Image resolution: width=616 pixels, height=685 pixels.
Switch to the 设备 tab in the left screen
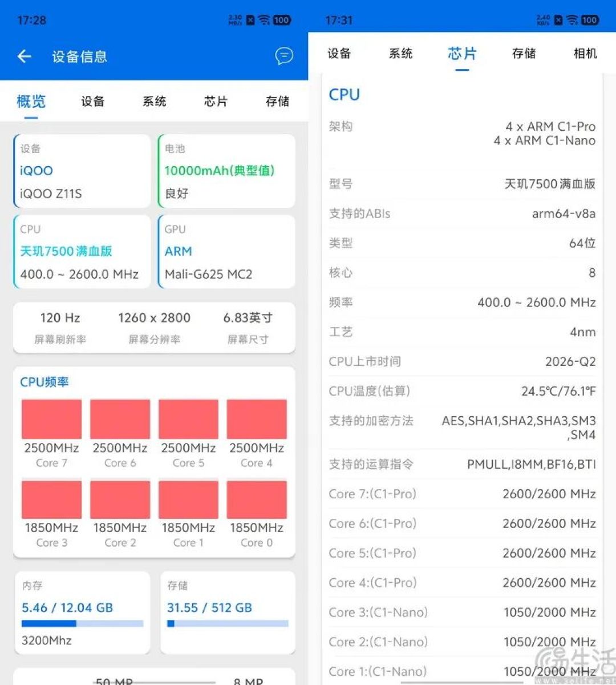[92, 102]
